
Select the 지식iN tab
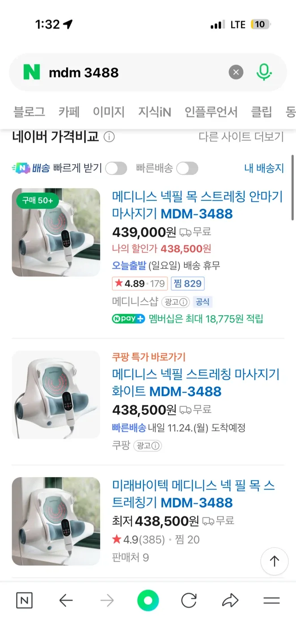[x=154, y=112]
